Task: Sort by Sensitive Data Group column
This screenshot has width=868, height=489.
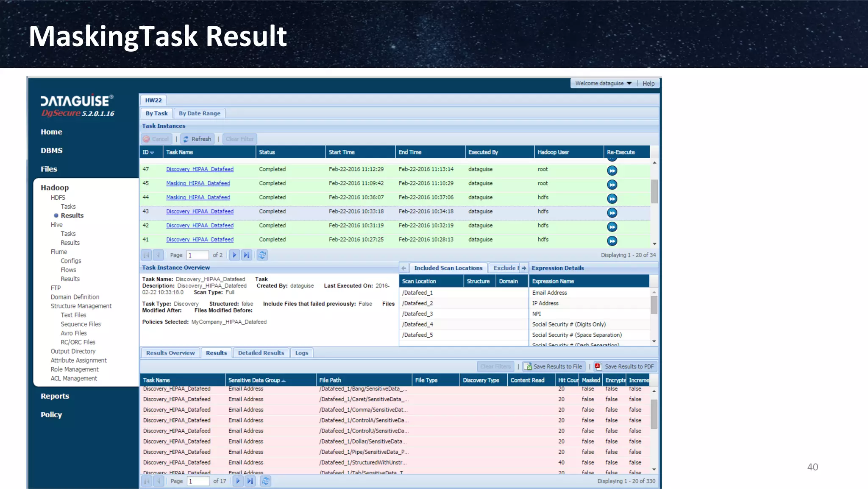Action: click(x=270, y=380)
